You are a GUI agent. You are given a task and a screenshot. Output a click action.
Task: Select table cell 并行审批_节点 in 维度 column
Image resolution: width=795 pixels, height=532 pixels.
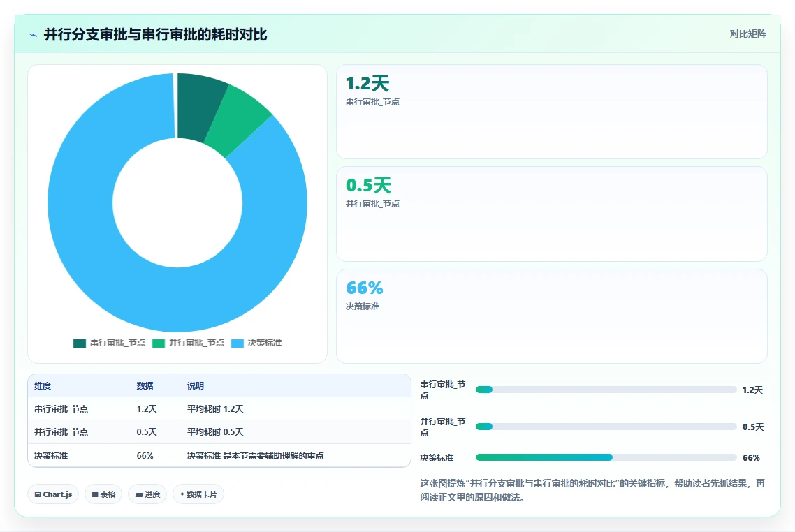pos(61,432)
